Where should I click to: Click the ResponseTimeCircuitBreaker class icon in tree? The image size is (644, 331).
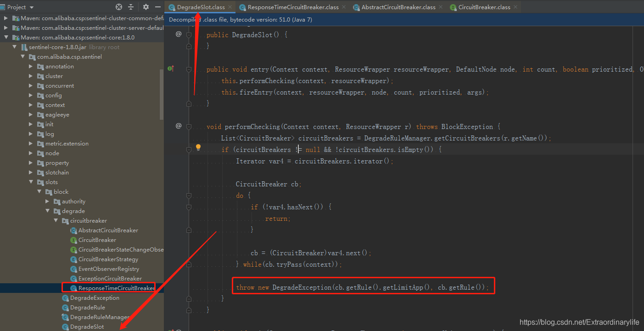[73, 288]
